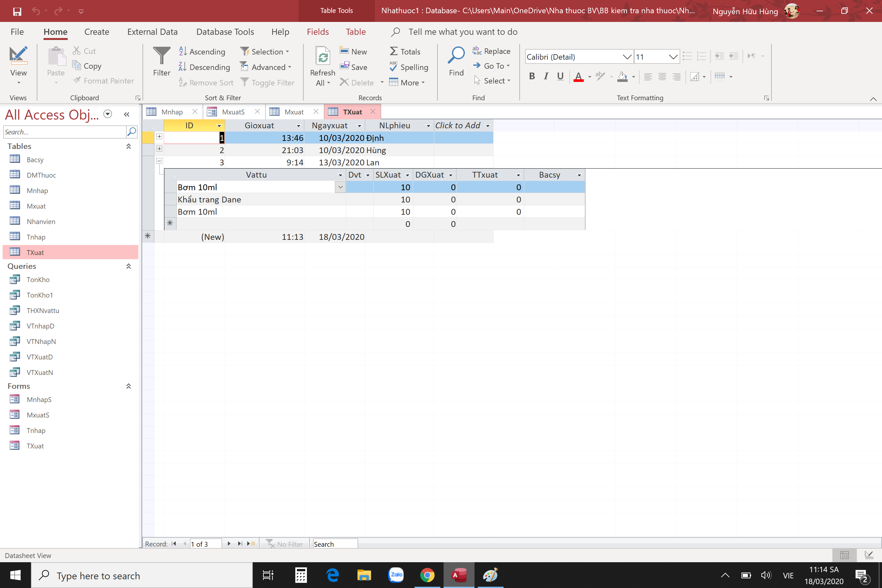882x588 pixels.
Task: Open the Bacsy table
Action: click(35, 160)
